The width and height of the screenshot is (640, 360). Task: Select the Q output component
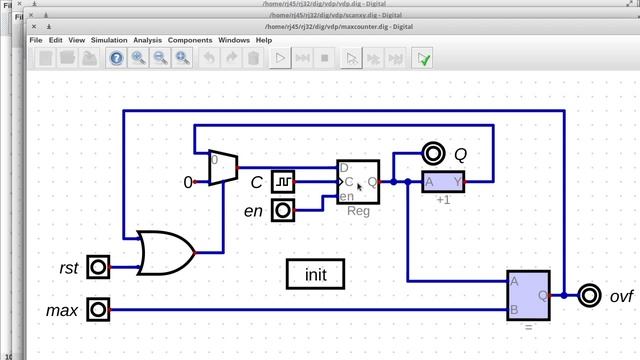pos(433,154)
